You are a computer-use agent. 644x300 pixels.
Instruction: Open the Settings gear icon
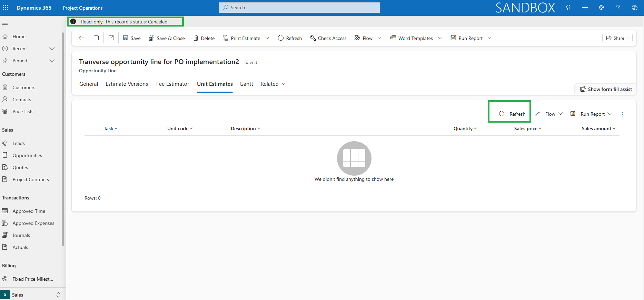[602, 8]
